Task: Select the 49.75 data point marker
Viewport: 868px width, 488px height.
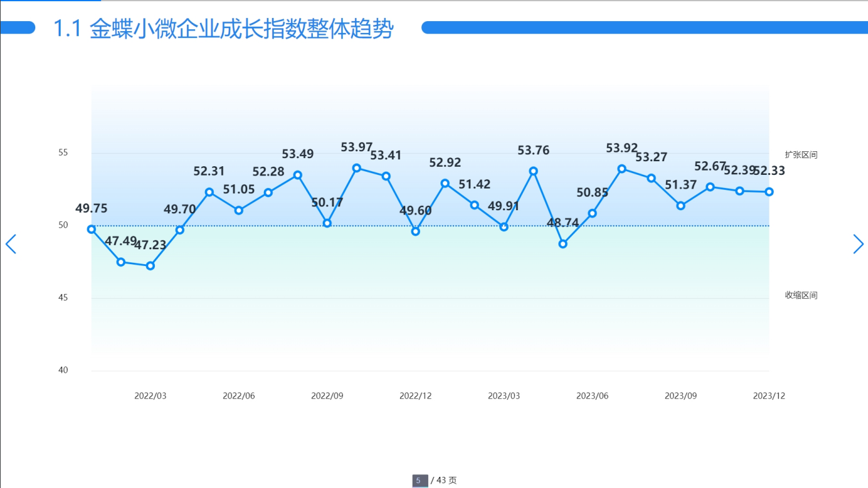Action: pyautogui.click(x=92, y=229)
